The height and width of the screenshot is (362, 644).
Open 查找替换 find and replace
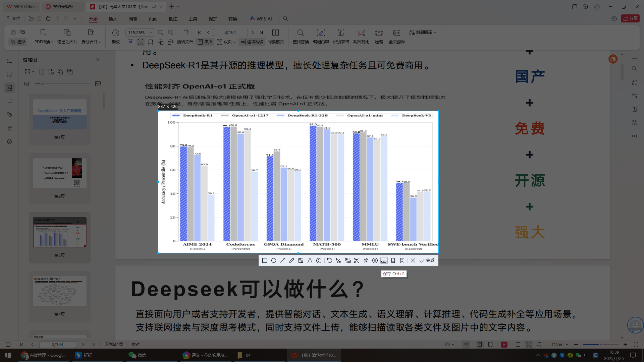[x=301, y=37]
